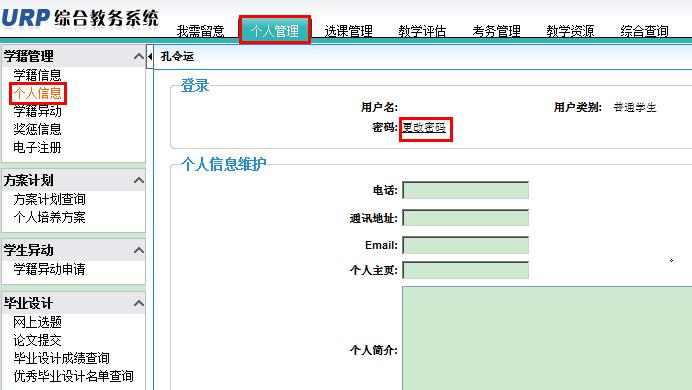Click the 方案计划 section header
The height and width of the screenshot is (390, 692).
(73, 180)
